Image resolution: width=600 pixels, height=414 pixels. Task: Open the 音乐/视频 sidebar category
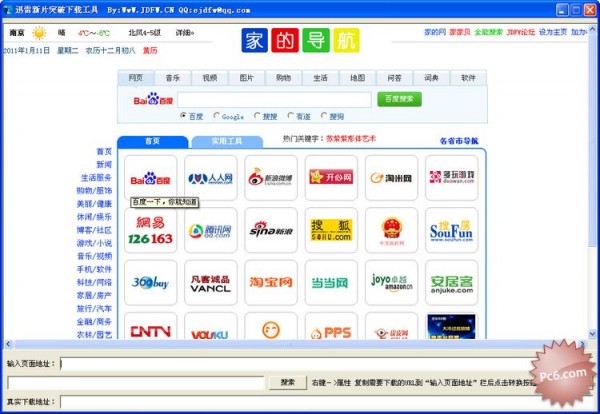tap(94, 256)
